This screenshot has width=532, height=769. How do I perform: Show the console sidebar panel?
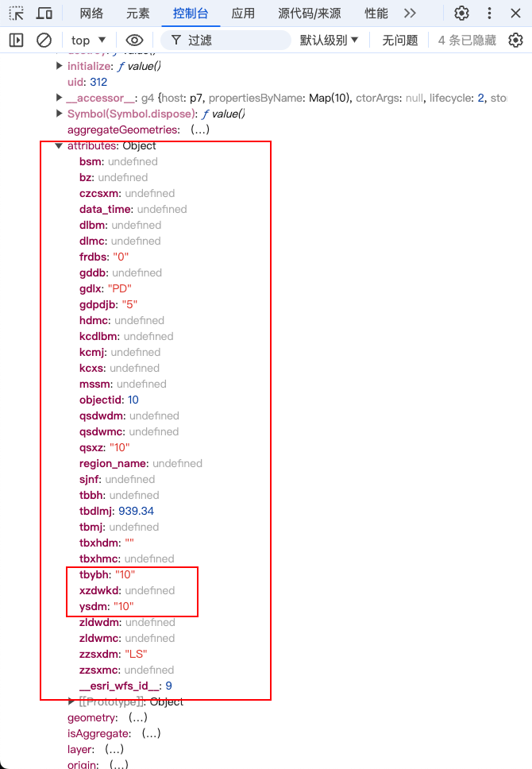click(x=17, y=41)
